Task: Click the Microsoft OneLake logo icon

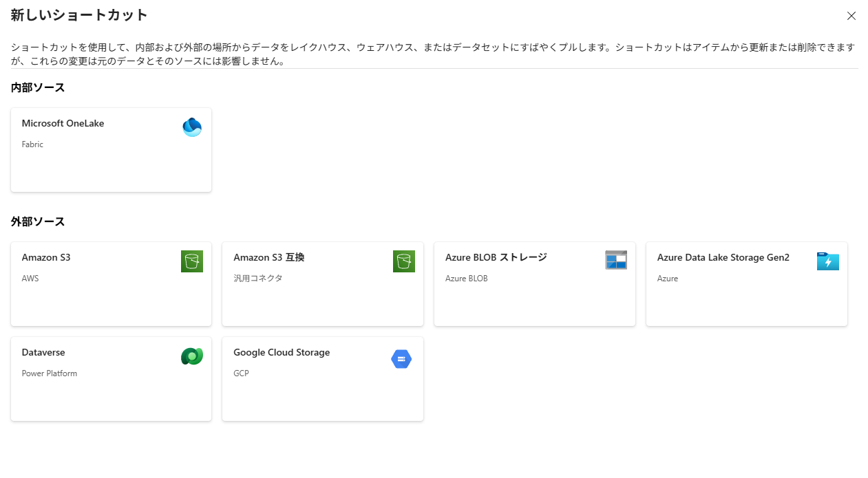Action: point(192,127)
